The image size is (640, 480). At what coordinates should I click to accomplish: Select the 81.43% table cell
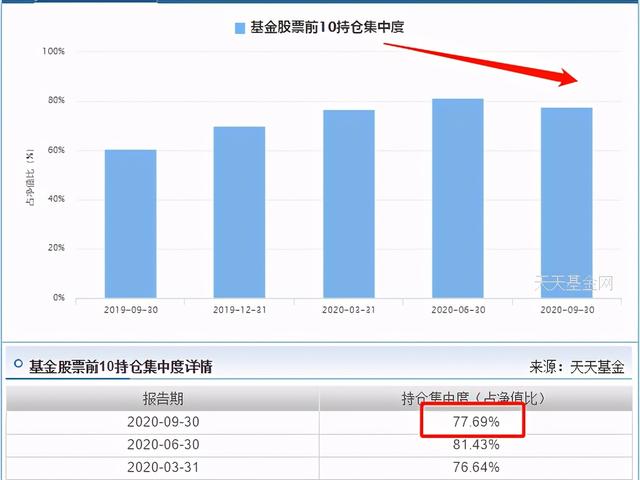coord(473,445)
